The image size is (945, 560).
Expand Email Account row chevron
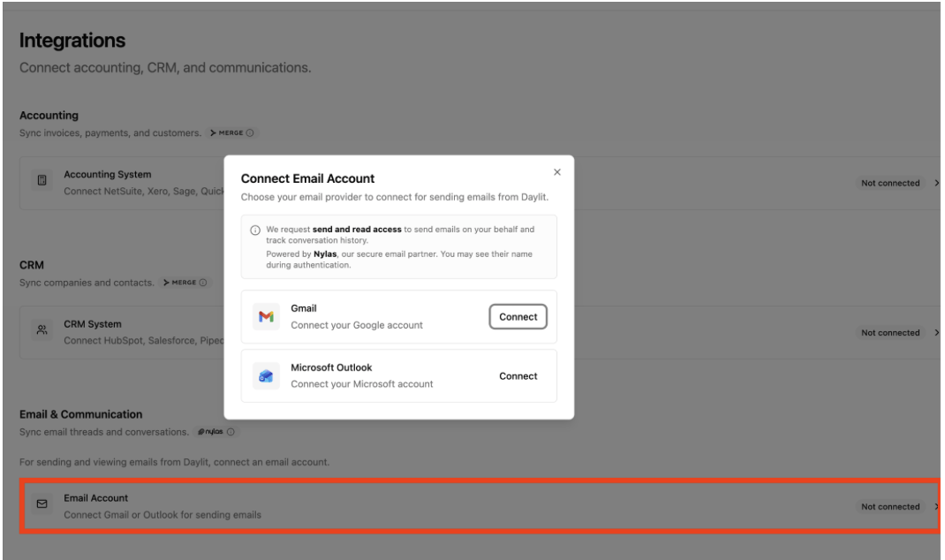click(936, 506)
